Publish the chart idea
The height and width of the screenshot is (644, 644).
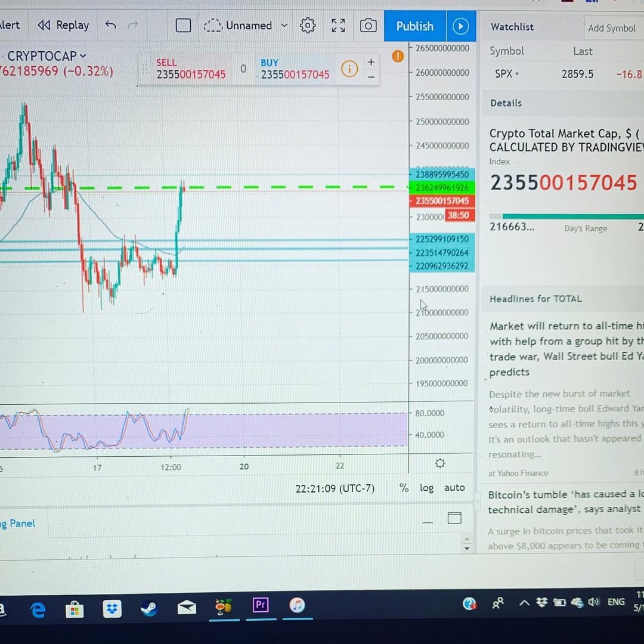[415, 26]
